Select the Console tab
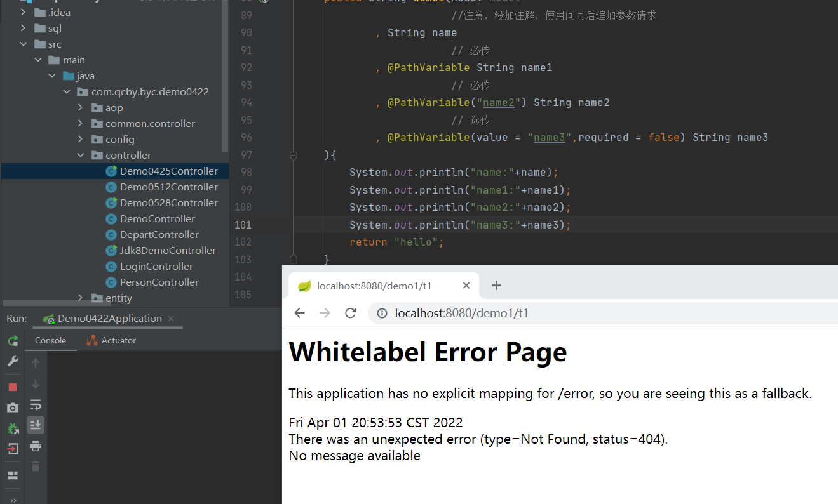This screenshot has height=504, width=838. [x=50, y=340]
